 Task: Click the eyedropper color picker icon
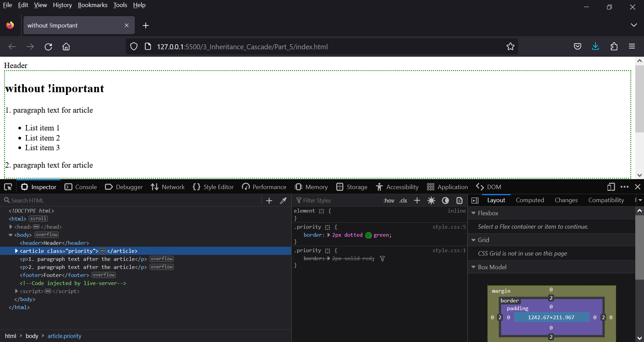tap(283, 201)
